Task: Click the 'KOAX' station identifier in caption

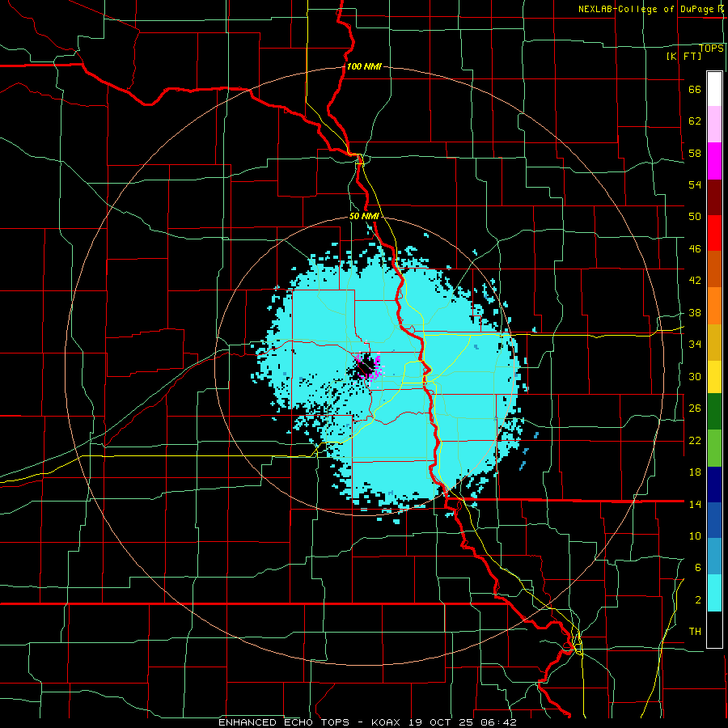Action: tap(385, 722)
